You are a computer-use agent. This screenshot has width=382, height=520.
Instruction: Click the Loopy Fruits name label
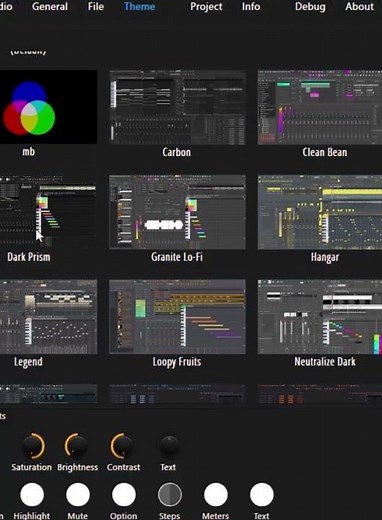point(177,362)
